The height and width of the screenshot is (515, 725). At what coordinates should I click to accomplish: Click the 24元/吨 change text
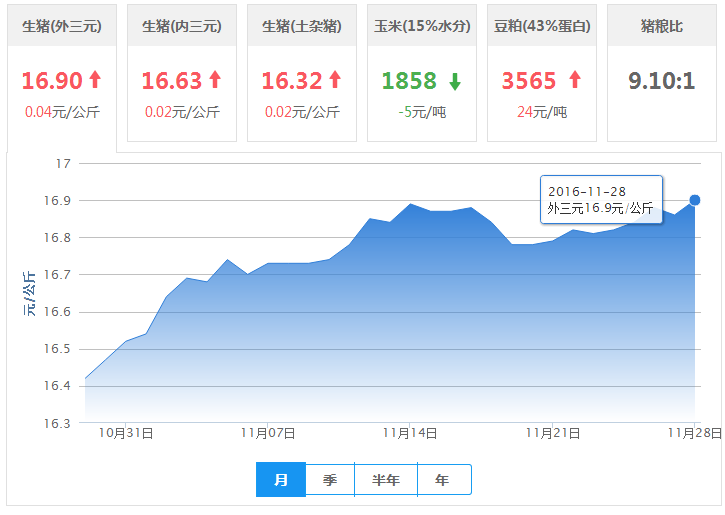point(542,112)
